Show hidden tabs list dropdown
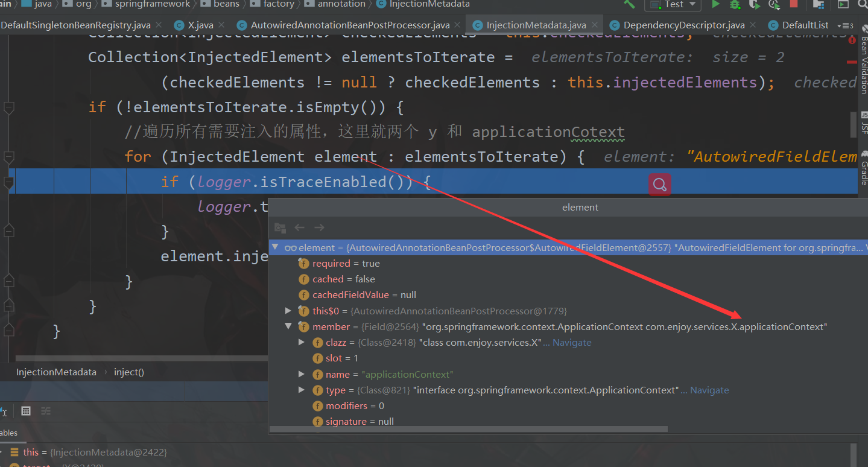Image resolution: width=868 pixels, height=467 pixels. pyautogui.click(x=844, y=26)
